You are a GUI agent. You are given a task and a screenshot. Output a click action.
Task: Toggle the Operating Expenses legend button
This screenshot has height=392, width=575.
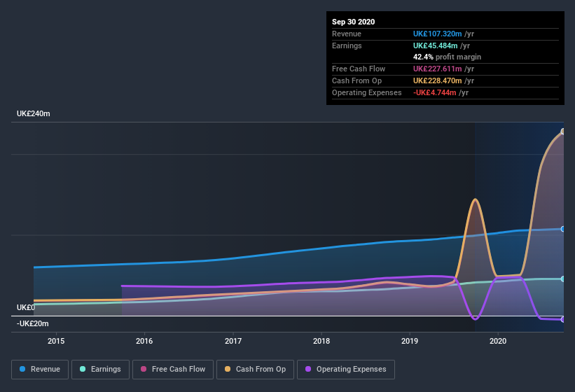click(346, 370)
